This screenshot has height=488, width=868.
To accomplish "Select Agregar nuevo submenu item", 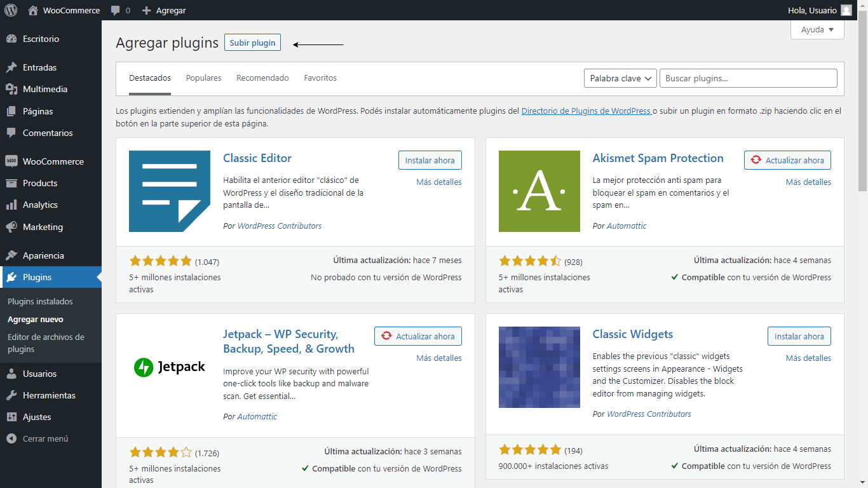I will [36, 320].
